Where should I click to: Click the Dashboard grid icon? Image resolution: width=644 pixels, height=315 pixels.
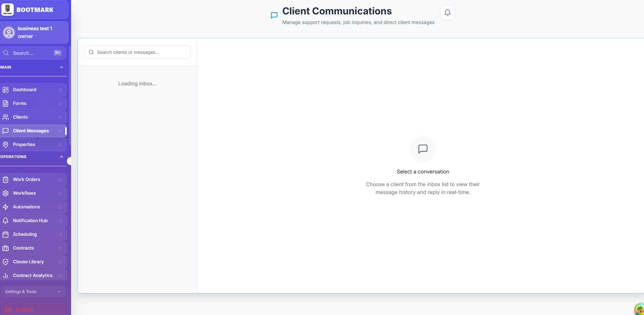[x=5, y=90]
